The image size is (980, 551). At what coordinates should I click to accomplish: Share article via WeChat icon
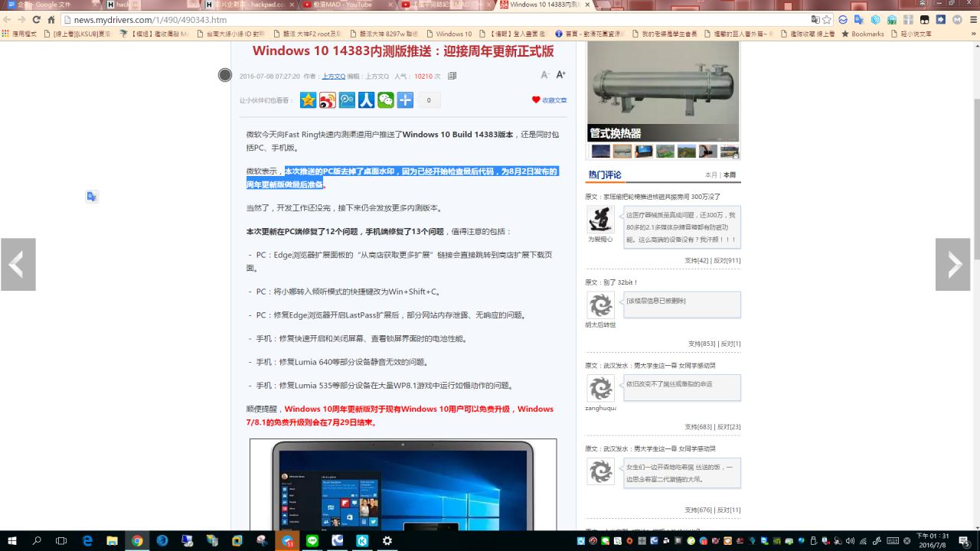click(x=386, y=100)
